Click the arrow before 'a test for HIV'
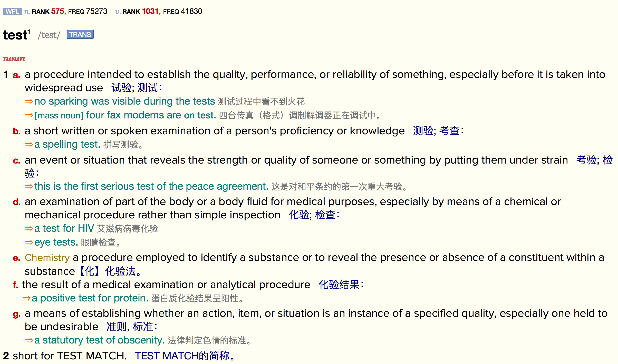 click(29, 228)
